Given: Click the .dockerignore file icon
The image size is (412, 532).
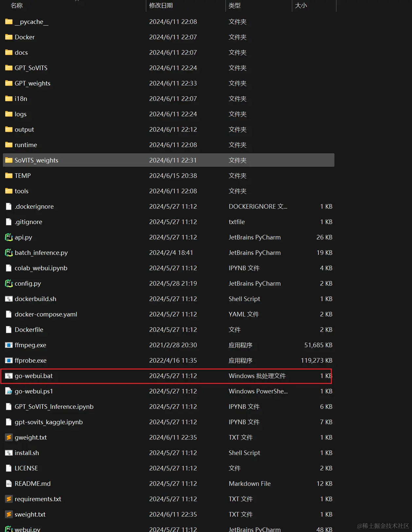Looking at the screenshot, I should point(9,206).
